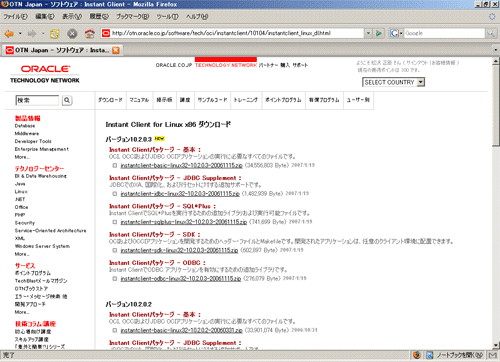Image resolution: width=500 pixels, height=362 pixels.
Task: Click the Java sidebar link
Action: pos(20,184)
